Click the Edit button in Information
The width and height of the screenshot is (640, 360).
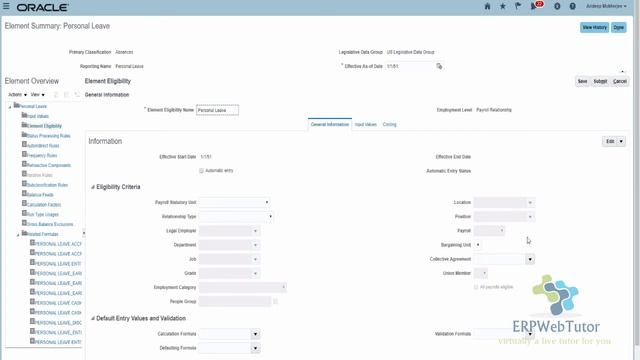pos(610,141)
